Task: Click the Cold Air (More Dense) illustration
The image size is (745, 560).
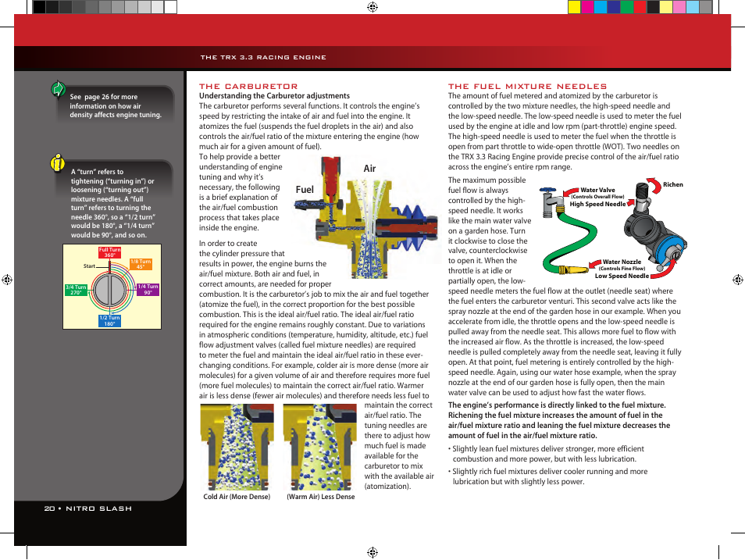Action: 237,448
